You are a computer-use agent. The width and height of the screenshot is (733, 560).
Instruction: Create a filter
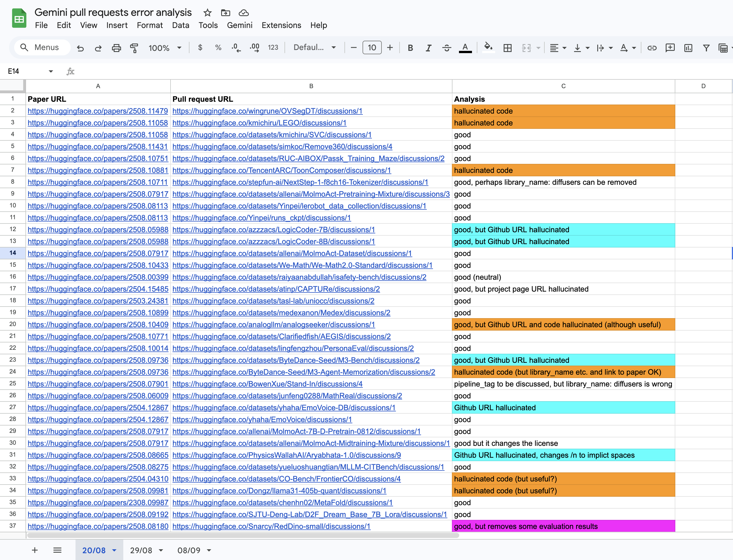pos(706,48)
